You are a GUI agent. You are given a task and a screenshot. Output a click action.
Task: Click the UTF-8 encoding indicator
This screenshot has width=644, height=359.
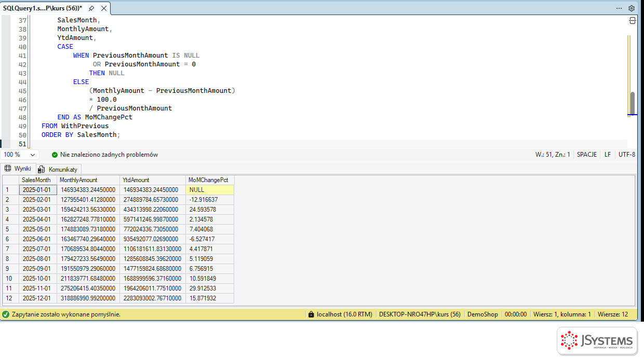(627, 155)
